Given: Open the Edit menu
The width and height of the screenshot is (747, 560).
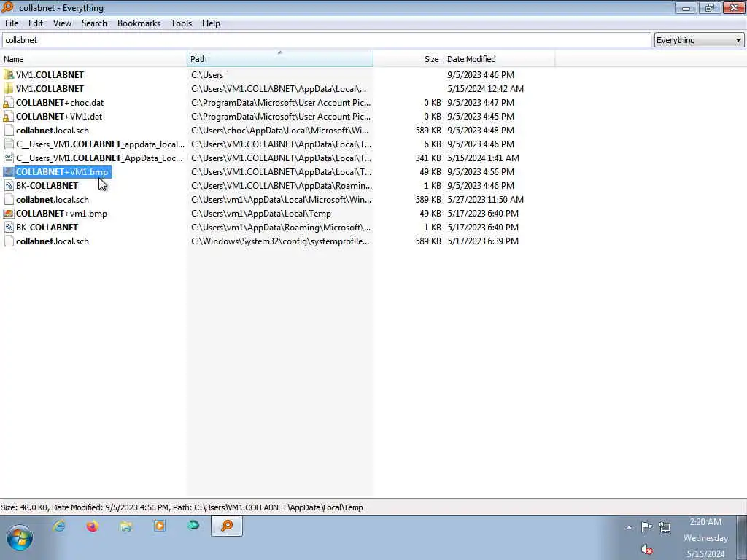Looking at the screenshot, I should coord(36,23).
